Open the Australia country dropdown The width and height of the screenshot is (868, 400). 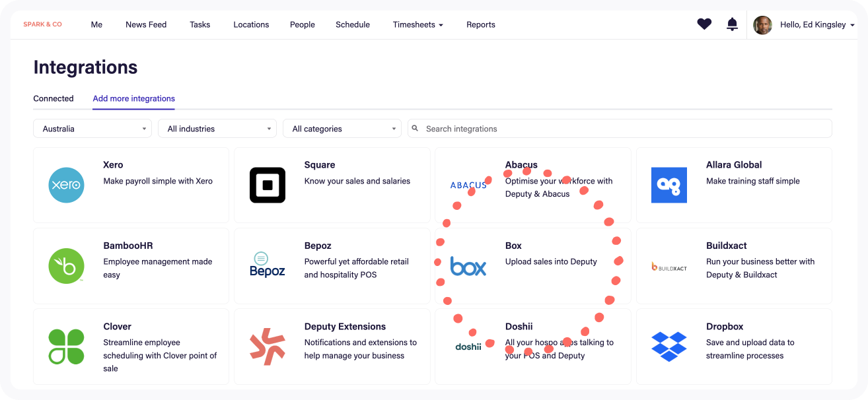[x=92, y=129]
